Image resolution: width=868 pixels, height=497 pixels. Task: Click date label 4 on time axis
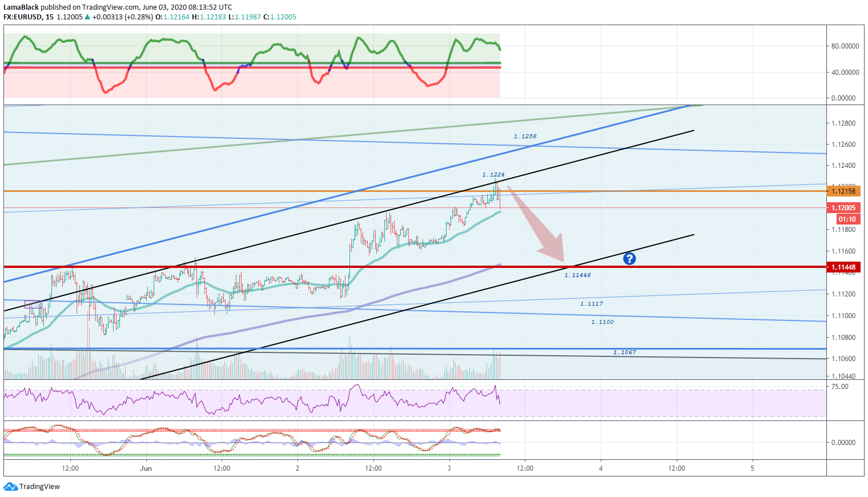(x=601, y=468)
